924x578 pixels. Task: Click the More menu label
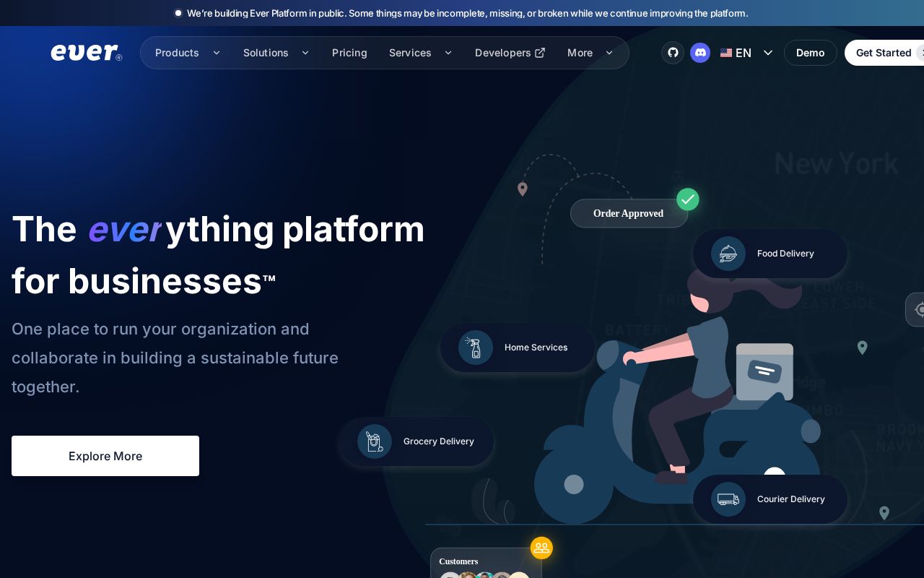coord(580,53)
